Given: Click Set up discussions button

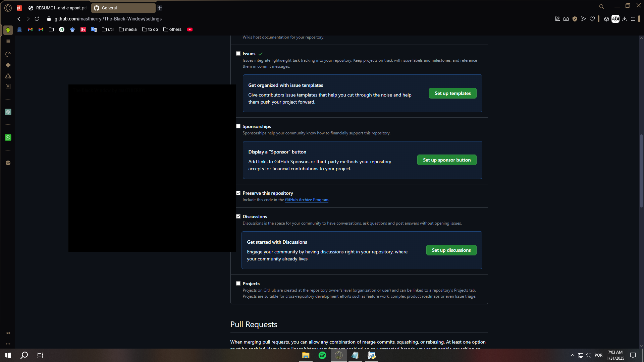Looking at the screenshot, I should [x=451, y=250].
